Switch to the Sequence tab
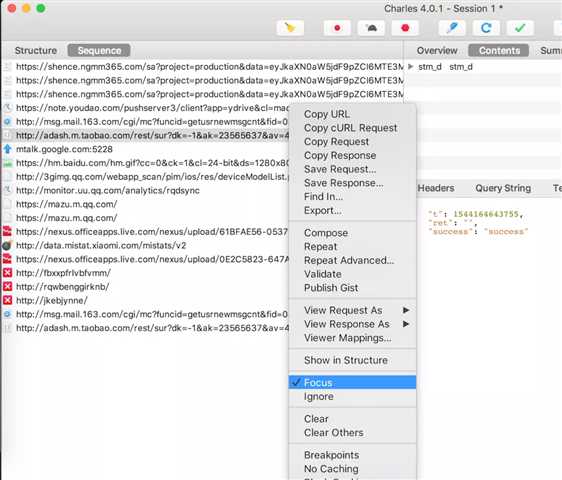The width and height of the screenshot is (562, 480). 99,51
